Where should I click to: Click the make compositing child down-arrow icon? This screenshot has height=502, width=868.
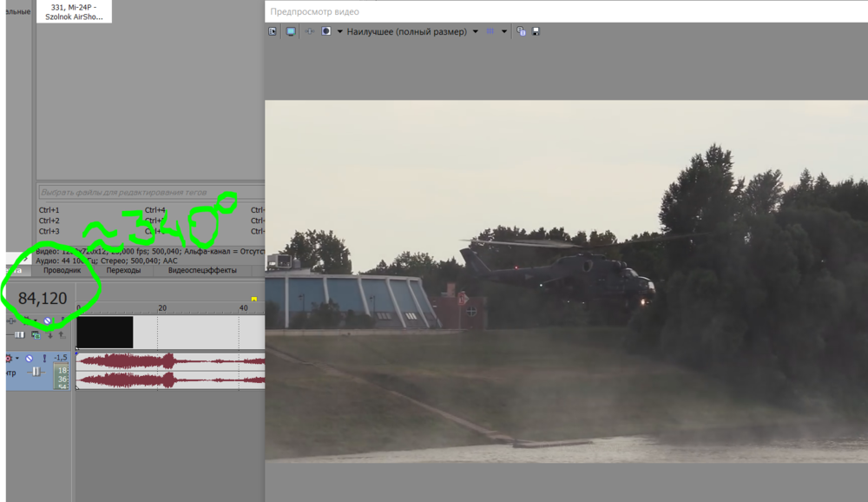[49, 335]
